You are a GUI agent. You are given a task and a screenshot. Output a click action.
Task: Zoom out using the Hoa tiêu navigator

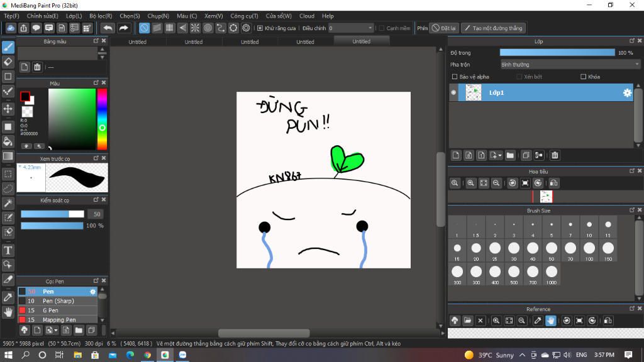click(x=496, y=183)
